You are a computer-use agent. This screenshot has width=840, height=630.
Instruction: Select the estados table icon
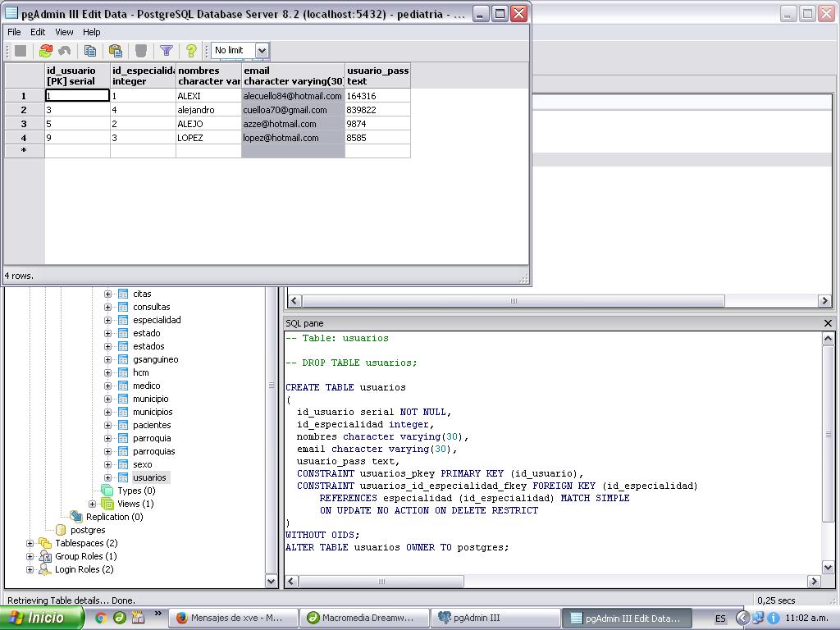[123, 347]
